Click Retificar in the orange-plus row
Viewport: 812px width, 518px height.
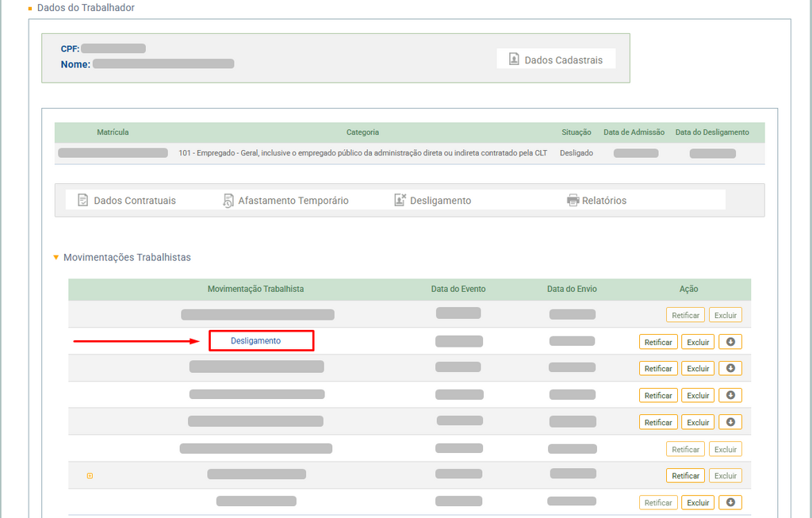point(685,476)
